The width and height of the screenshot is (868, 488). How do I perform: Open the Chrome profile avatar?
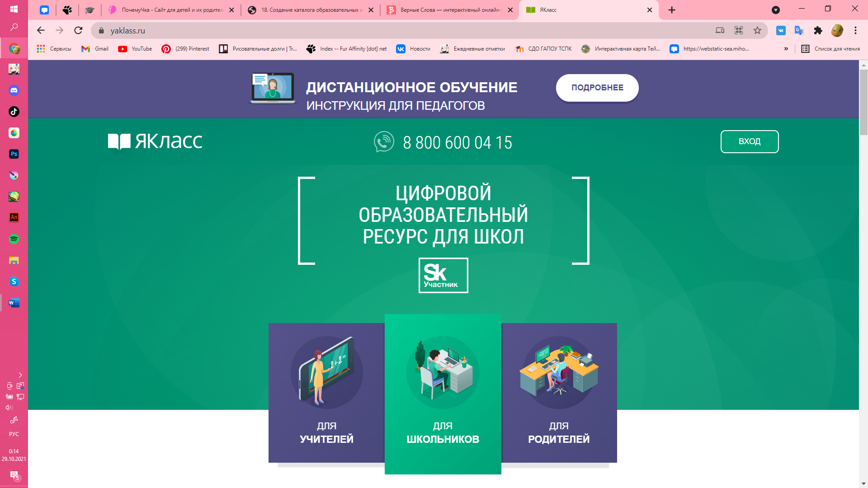pos(837,30)
